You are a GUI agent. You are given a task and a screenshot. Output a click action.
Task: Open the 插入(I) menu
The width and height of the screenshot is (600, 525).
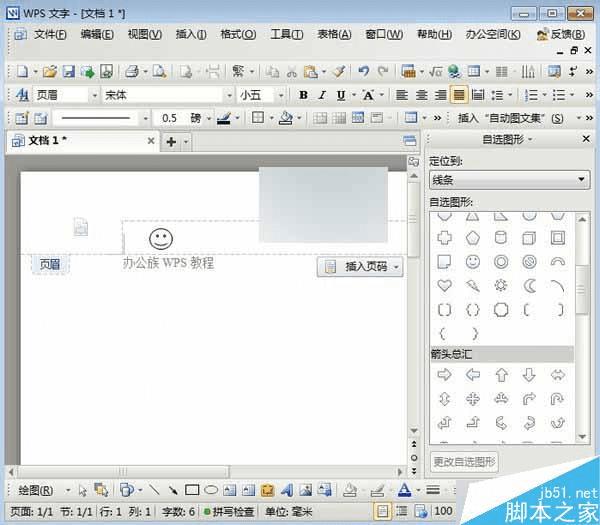point(191,34)
